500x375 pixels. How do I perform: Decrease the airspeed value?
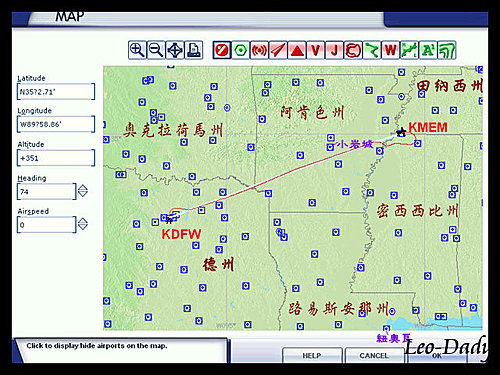(83, 227)
